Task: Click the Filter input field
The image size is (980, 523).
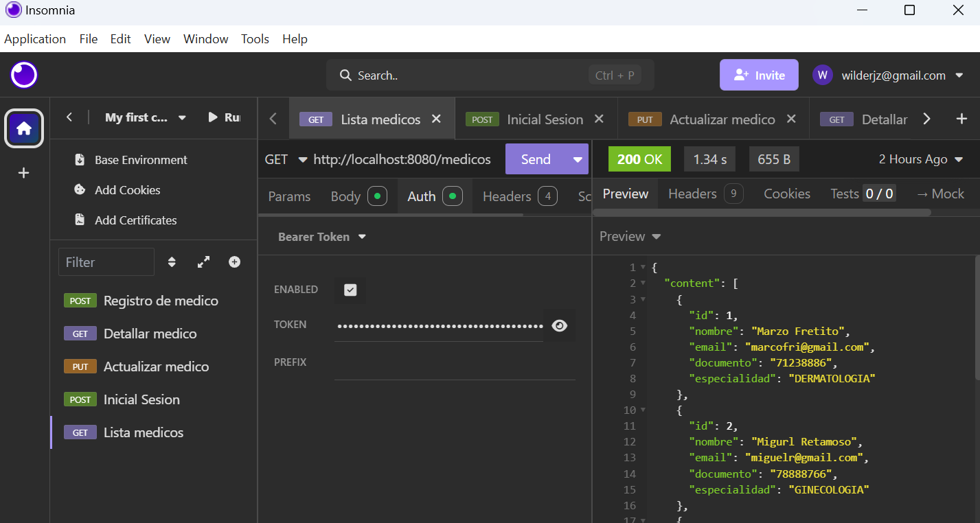Action: [x=106, y=262]
